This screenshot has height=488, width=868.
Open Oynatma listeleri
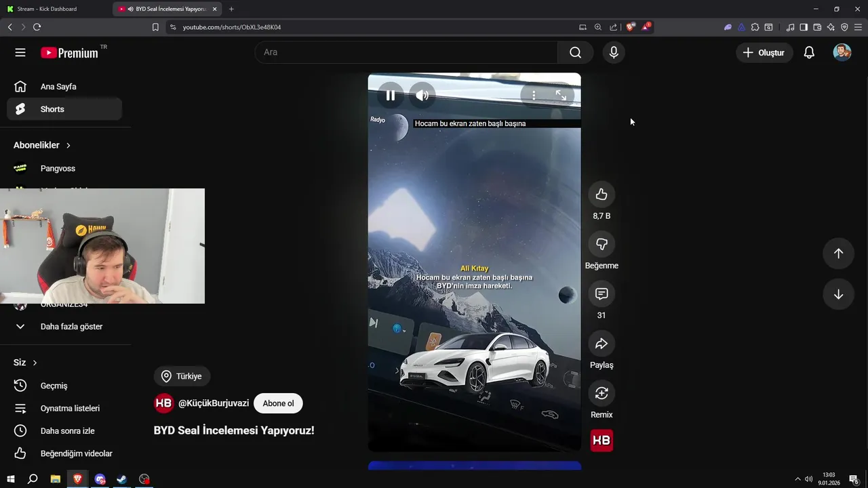point(64,408)
